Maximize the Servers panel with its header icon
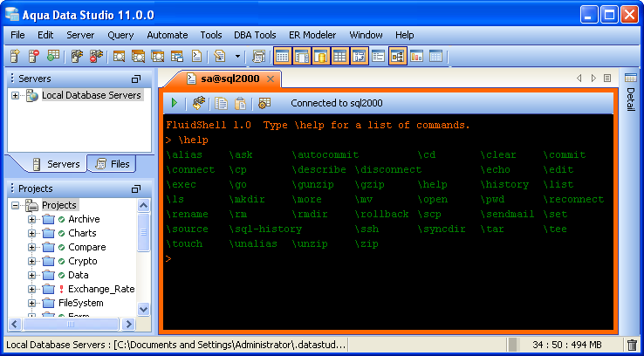This screenshot has width=644, height=356. tap(136, 79)
